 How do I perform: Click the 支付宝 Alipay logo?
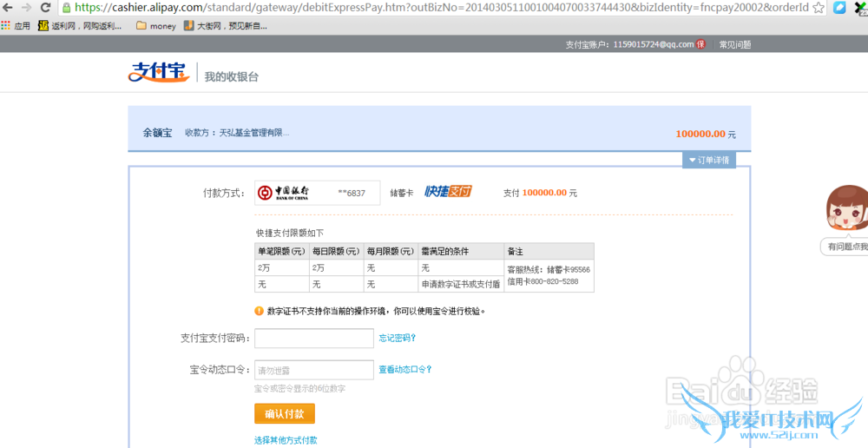(x=160, y=72)
